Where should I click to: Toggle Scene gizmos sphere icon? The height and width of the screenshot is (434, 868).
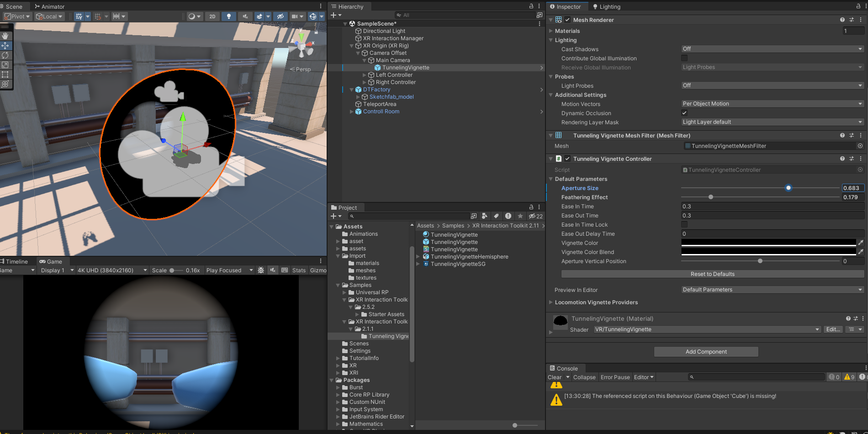click(x=313, y=16)
